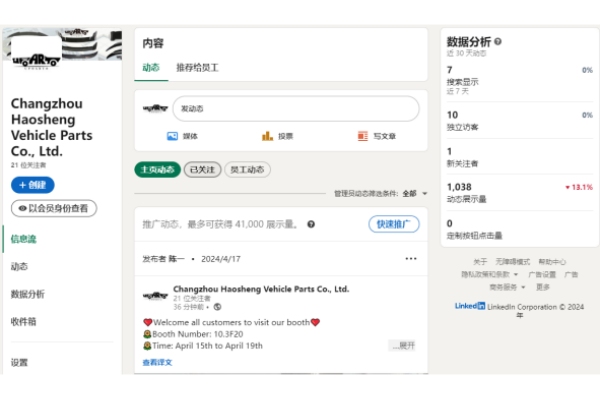Open 设置 in the left sidebar
The width and height of the screenshot is (600, 400).
19,362
